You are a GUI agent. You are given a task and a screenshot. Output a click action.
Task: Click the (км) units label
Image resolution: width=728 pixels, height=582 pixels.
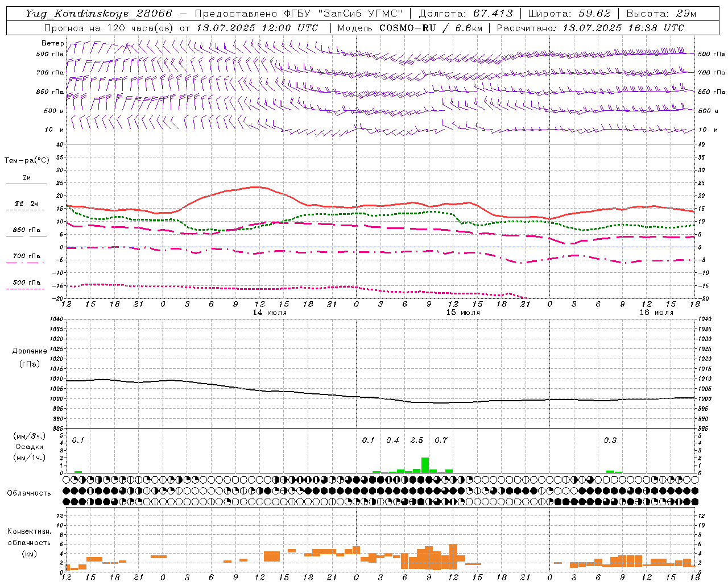pyautogui.click(x=30, y=553)
